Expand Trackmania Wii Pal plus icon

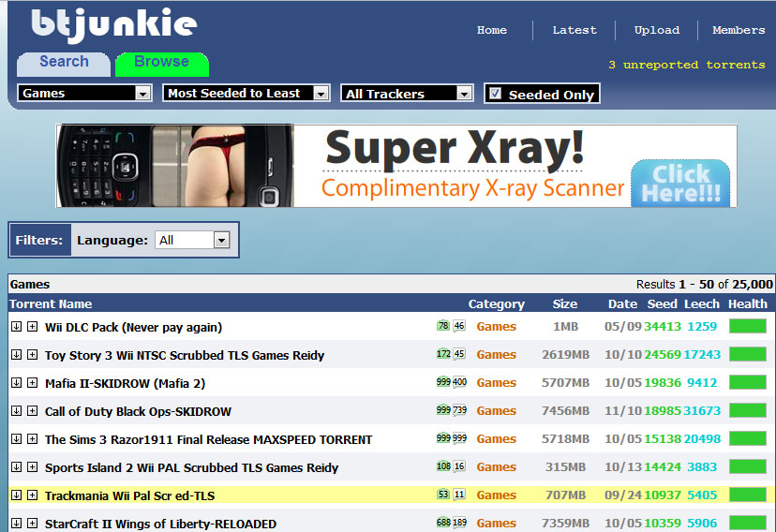(32, 495)
